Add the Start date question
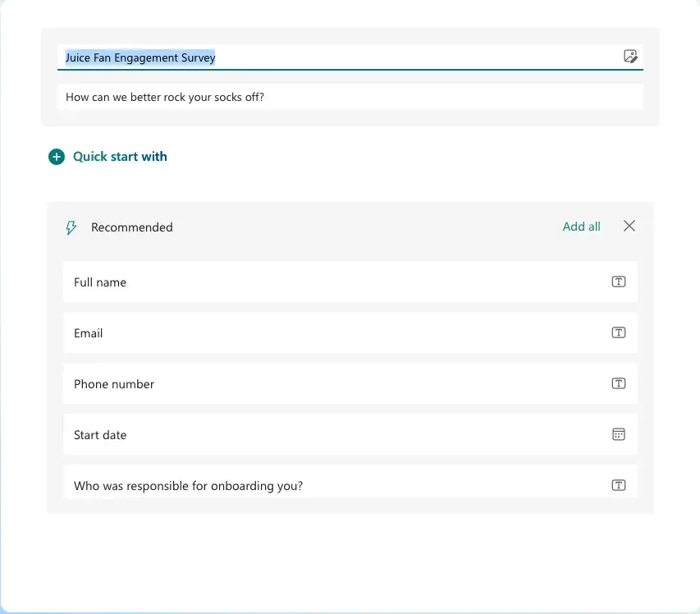Screen dimensions: 700x614 tap(328, 434)
